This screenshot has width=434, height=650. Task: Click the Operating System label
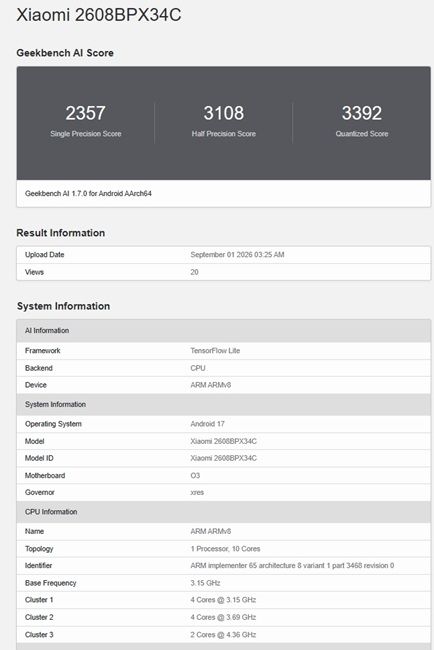pyautogui.click(x=53, y=424)
